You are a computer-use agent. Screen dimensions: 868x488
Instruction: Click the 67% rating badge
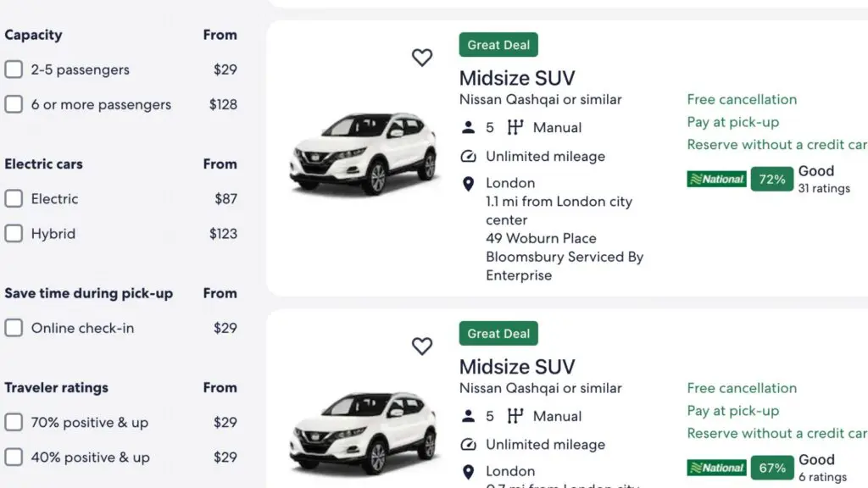[x=771, y=467]
